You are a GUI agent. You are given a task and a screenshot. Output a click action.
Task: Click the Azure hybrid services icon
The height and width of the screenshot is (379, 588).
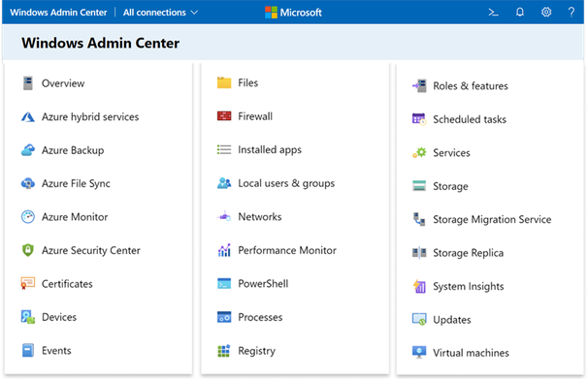tap(28, 117)
